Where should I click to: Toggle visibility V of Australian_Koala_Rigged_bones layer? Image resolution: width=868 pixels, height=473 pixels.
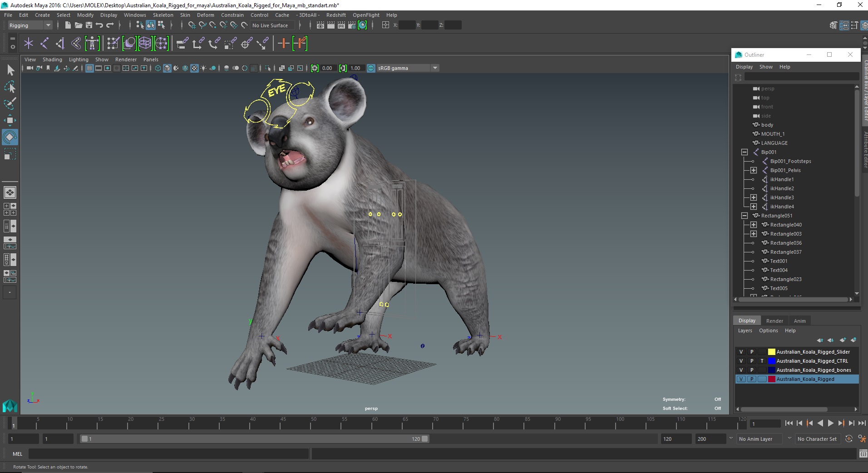click(741, 370)
